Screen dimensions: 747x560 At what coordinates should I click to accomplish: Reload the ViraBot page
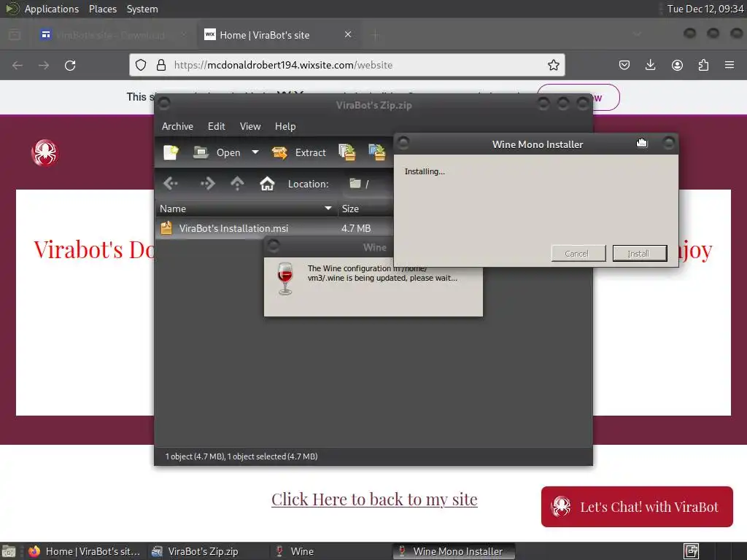70,65
